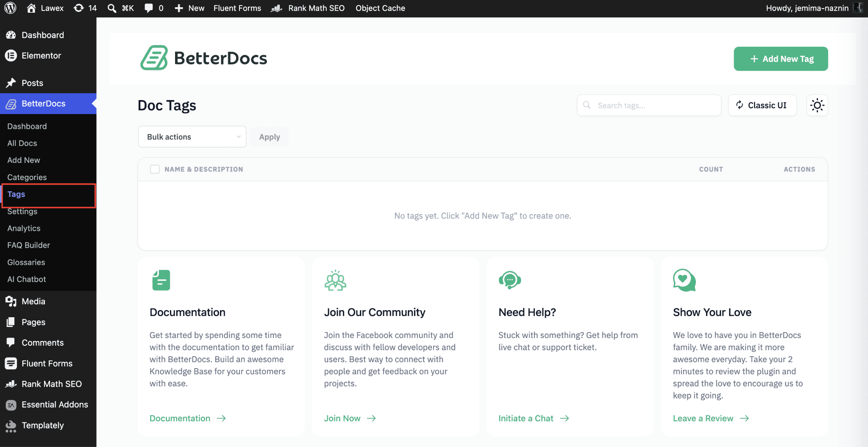
Task: Click the Essential Addons icon in sidebar
Action: (11, 405)
